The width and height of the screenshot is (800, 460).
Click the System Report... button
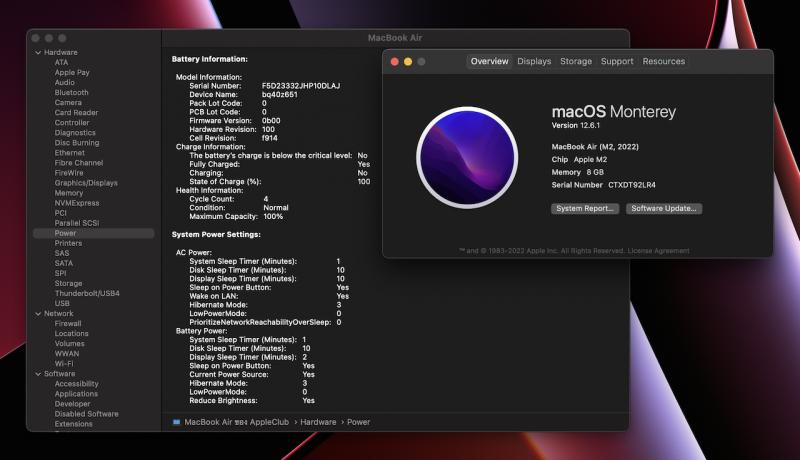click(x=585, y=209)
